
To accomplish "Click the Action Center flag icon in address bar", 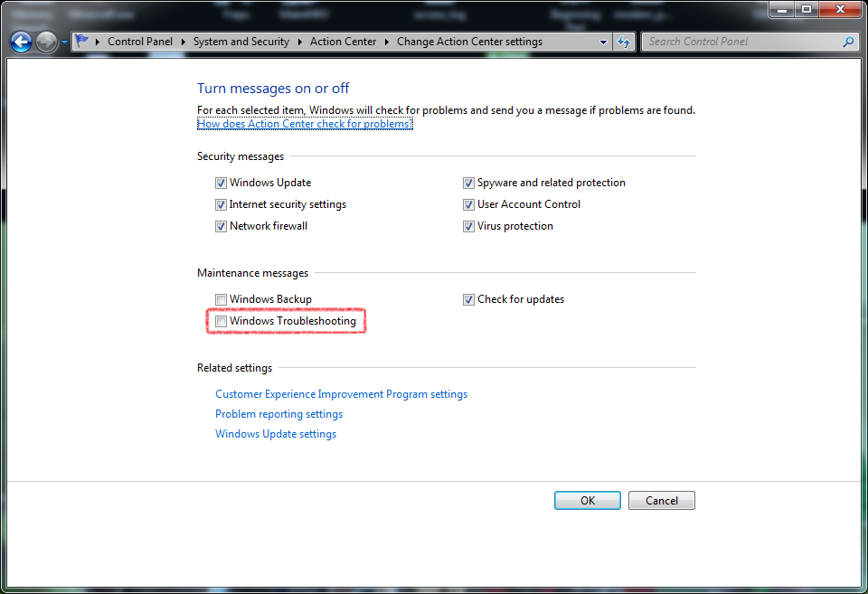I will coord(82,41).
